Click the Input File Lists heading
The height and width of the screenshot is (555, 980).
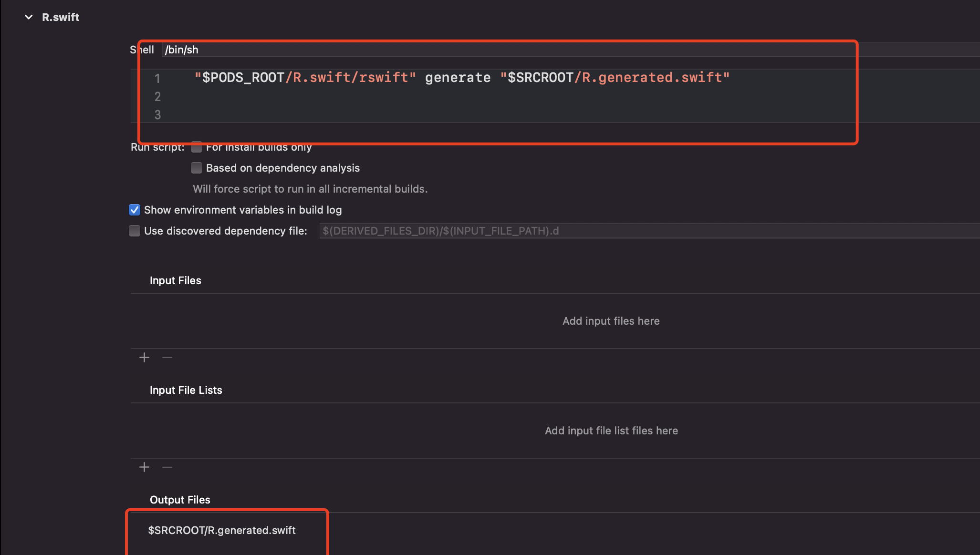click(x=186, y=390)
